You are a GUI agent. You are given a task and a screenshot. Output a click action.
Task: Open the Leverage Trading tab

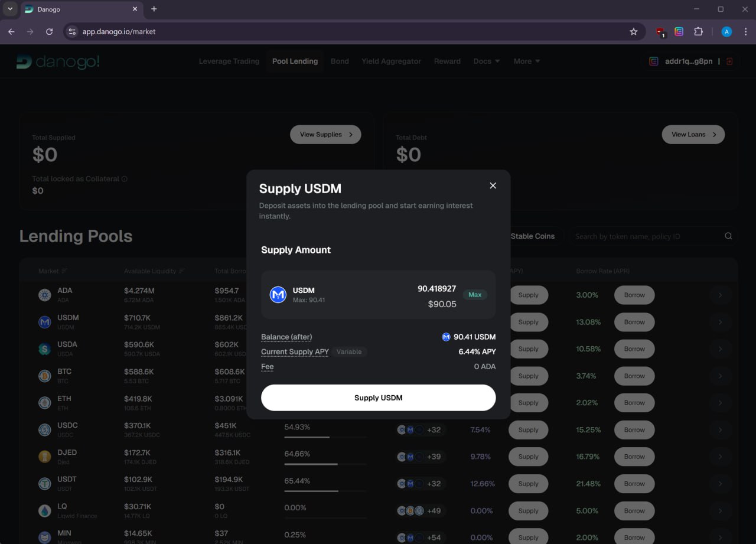pyautogui.click(x=229, y=61)
